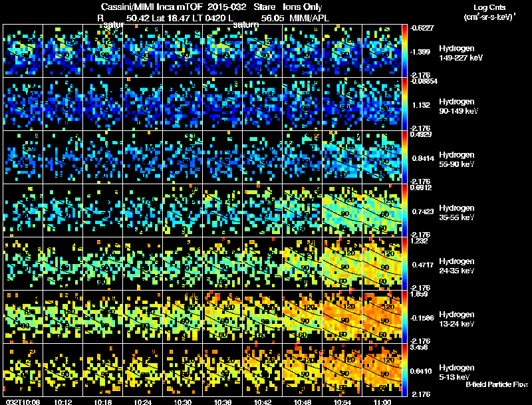Click the color bar beside the 24-35 keV row
The width and height of the screenshot is (532, 405).
tap(405, 263)
